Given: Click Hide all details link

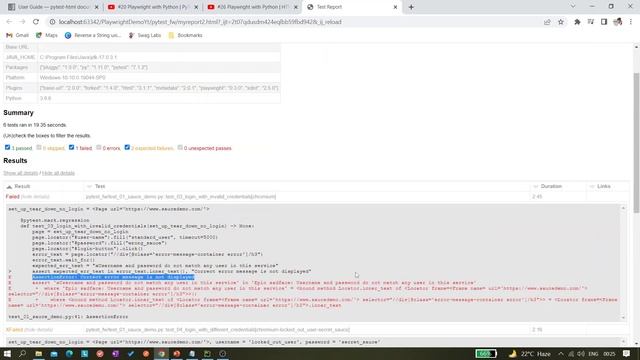Looking at the screenshot, I should click(x=58, y=173).
